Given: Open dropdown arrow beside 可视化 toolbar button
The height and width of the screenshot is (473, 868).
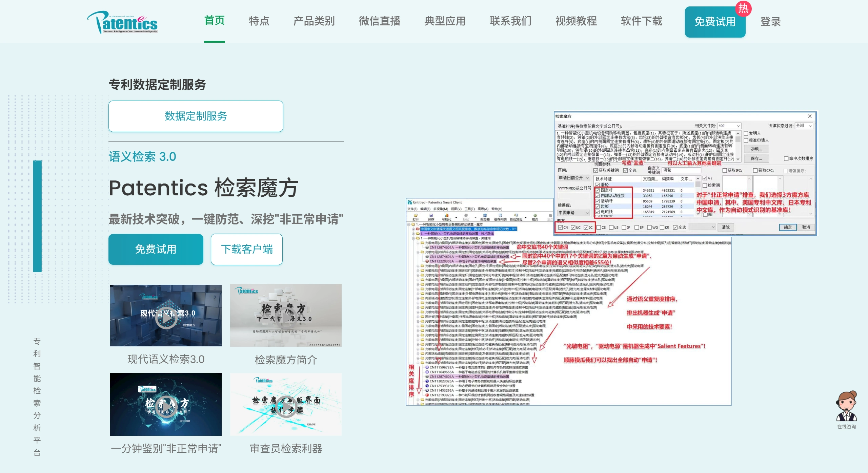Looking at the screenshot, I should pos(456,217).
